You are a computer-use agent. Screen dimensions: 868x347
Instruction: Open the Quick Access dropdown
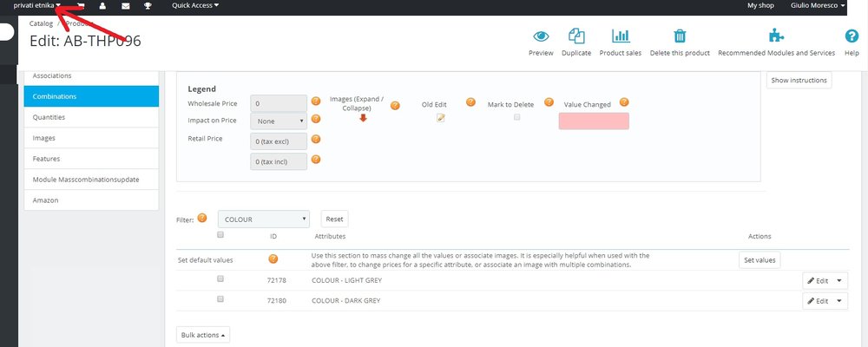[195, 5]
